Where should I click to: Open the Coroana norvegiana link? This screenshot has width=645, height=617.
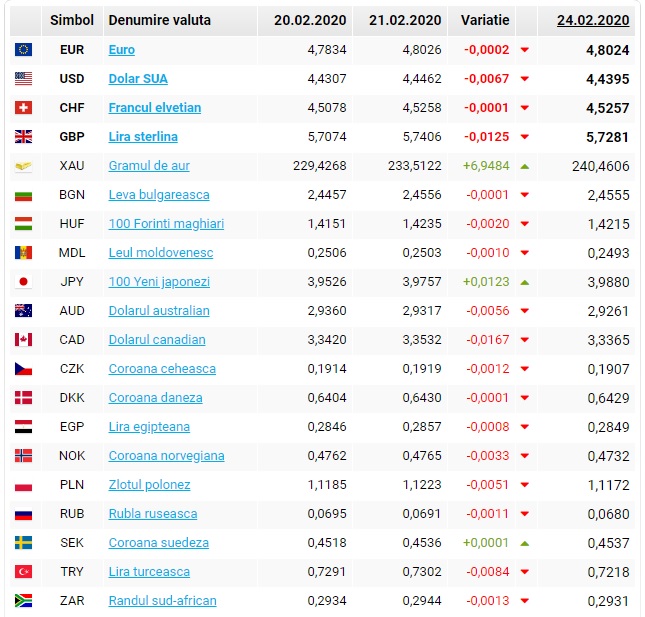[x=167, y=456]
